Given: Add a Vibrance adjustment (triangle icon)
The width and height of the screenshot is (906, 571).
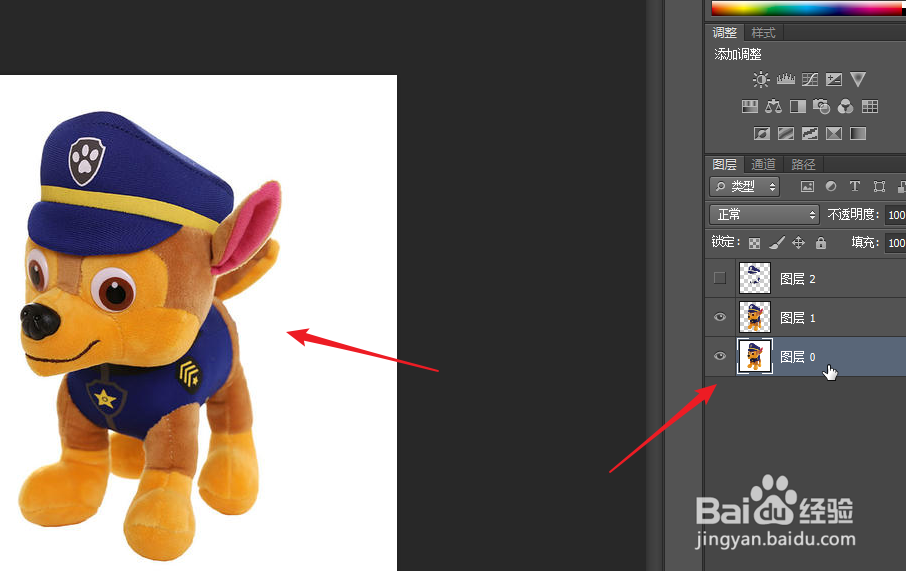Looking at the screenshot, I should click(858, 79).
